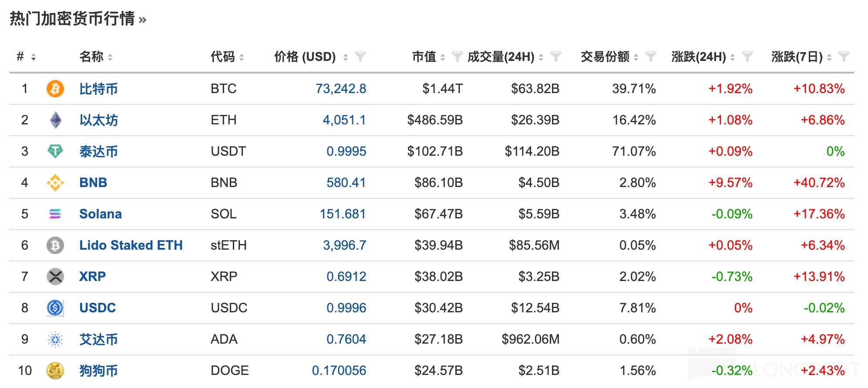Click the Tether green coin icon

click(x=55, y=151)
